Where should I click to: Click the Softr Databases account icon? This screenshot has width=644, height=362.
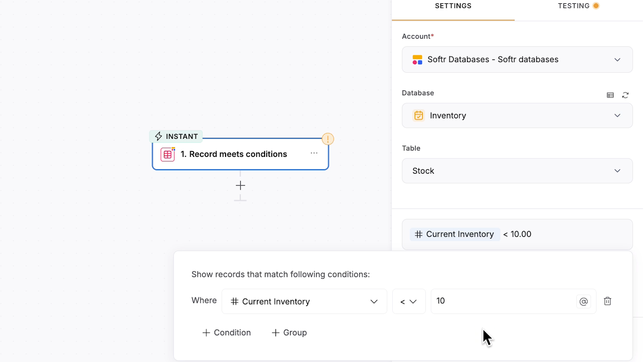pyautogui.click(x=417, y=59)
